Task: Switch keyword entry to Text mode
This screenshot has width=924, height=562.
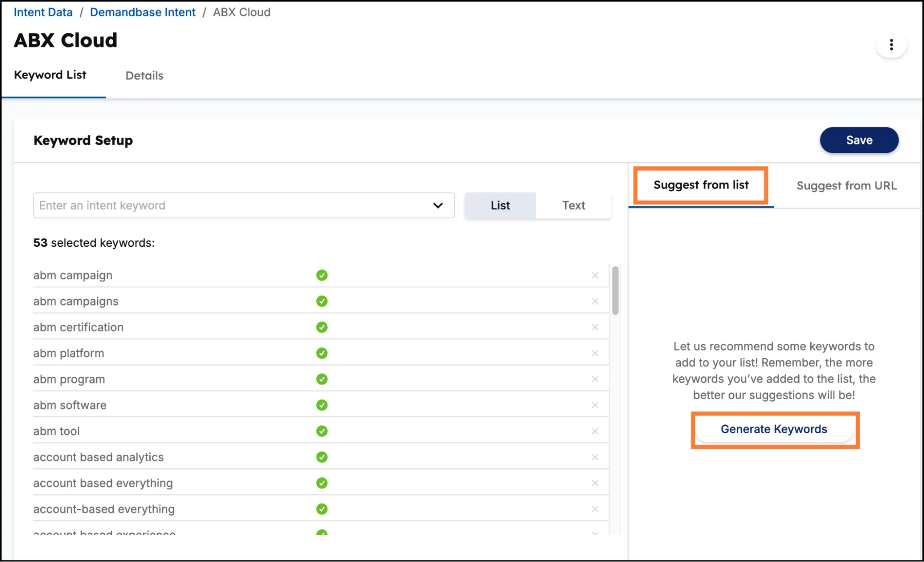Action: coord(573,206)
